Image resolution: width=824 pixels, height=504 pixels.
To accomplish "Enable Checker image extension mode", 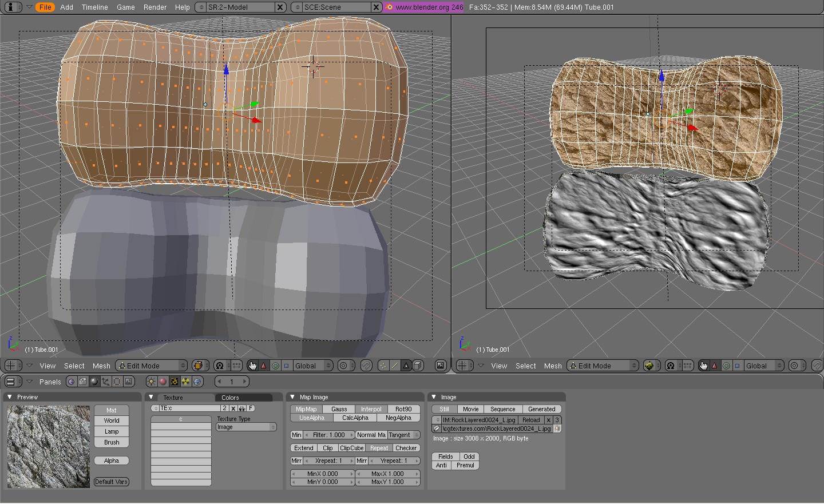I will [x=406, y=448].
